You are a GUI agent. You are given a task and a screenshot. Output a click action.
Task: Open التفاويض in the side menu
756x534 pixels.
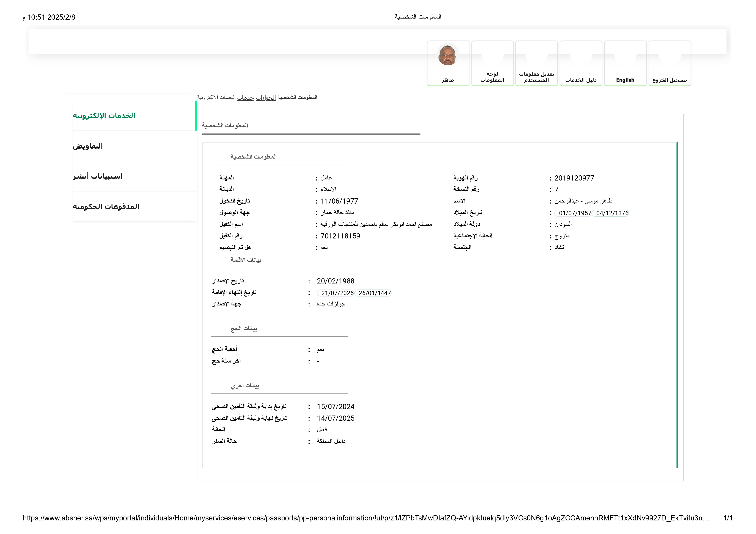click(x=88, y=146)
